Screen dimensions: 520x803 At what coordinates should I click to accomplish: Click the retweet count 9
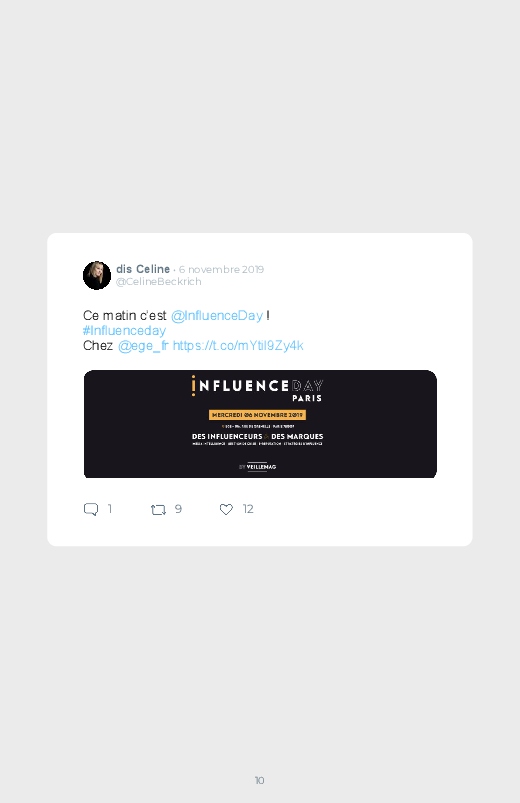pyautogui.click(x=178, y=509)
